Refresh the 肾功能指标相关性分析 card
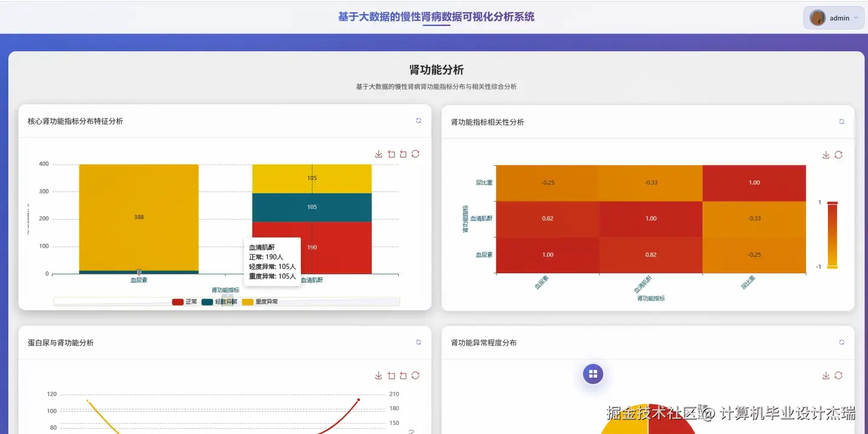Screen dimensions: 868x434 coord(841,121)
